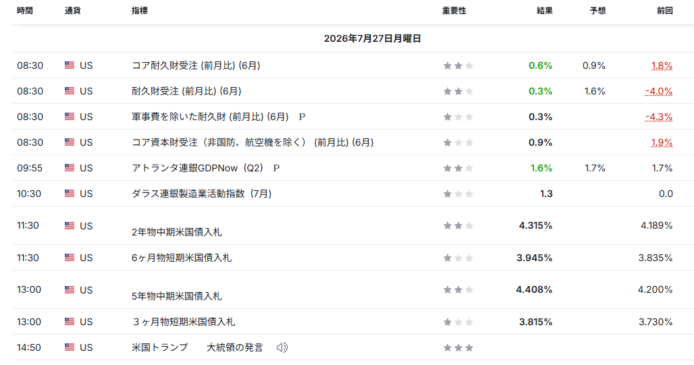This screenshot has width=694, height=365.
Task: Click 重要性 column header
Action: [x=454, y=11]
